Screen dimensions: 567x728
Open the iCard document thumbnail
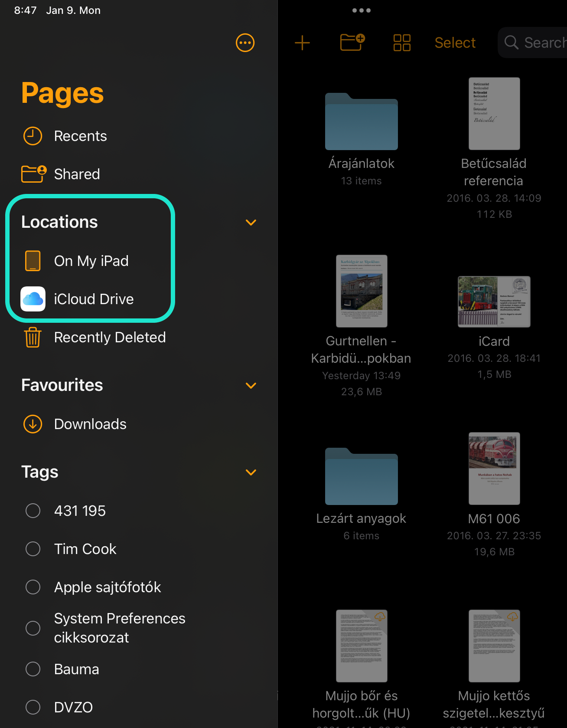pos(494,302)
